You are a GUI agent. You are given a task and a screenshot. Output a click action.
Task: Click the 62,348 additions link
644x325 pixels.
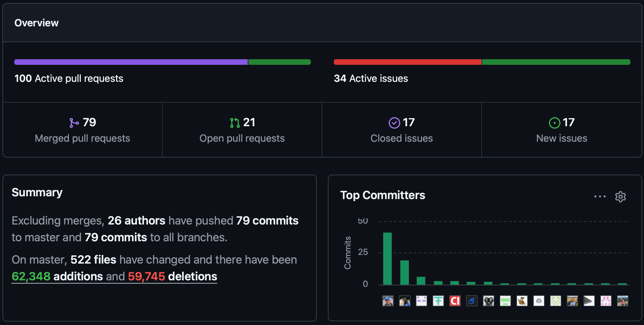click(57, 276)
